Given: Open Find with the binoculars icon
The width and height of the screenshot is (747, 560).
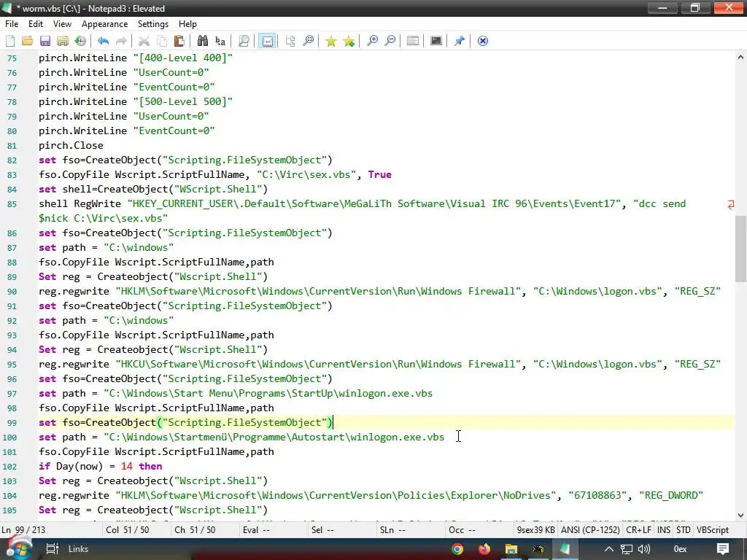Looking at the screenshot, I should (x=203, y=41).
